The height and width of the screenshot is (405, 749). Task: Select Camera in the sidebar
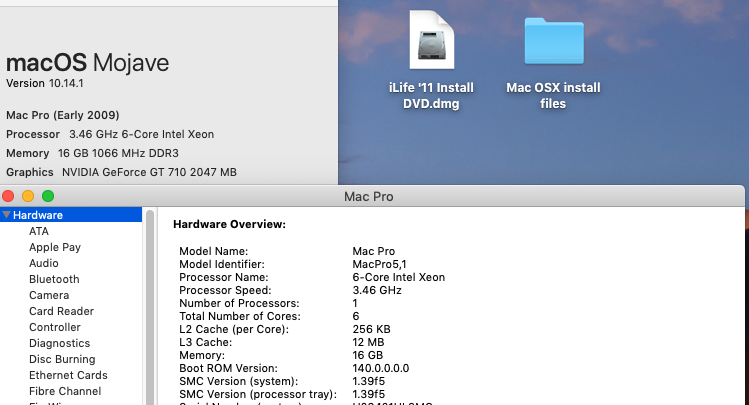(49, 295)
